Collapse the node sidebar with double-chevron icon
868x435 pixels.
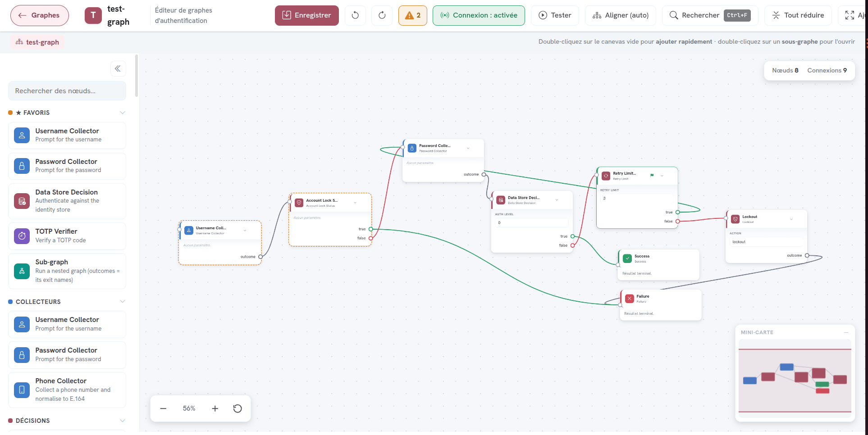point(118,68)
